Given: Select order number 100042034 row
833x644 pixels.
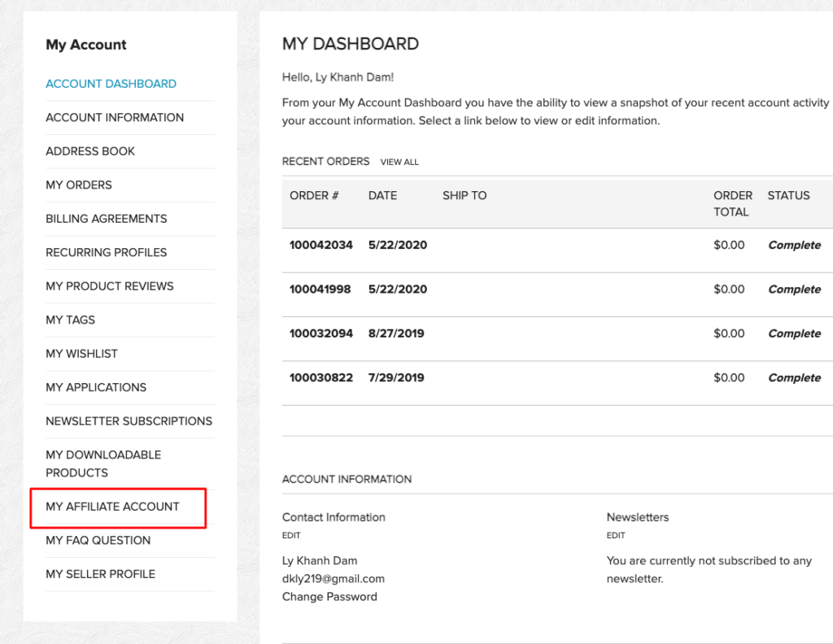Looking at the screenshot, I should tap(321, 246).
